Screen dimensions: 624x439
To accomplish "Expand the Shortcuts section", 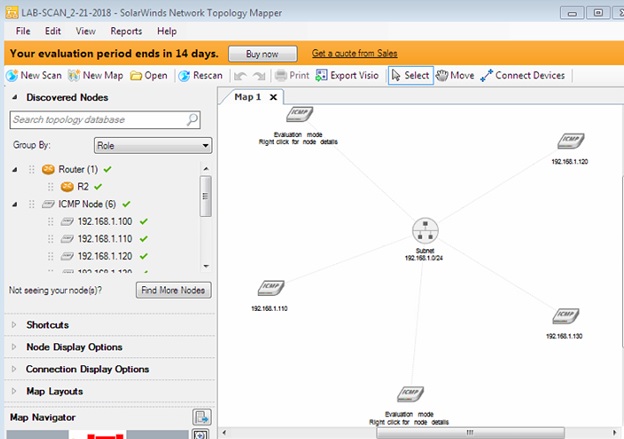I will click(14, 325).
